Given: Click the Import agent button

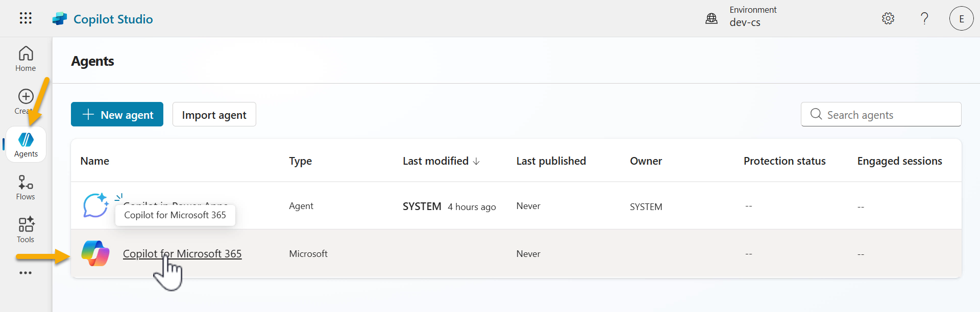Looking at the screenshot, I should click(214, 114).
